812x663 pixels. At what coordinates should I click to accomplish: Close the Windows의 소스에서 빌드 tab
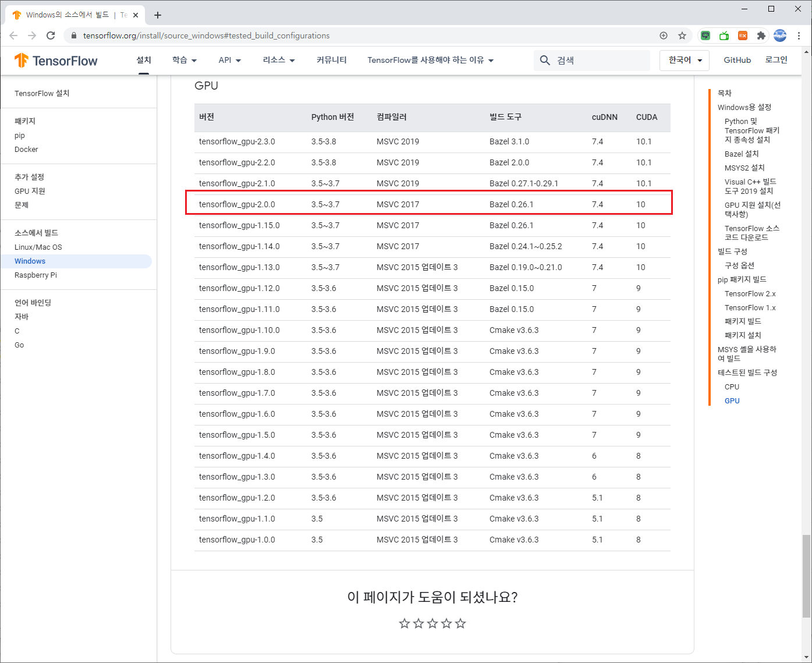[x=136, y=15]
